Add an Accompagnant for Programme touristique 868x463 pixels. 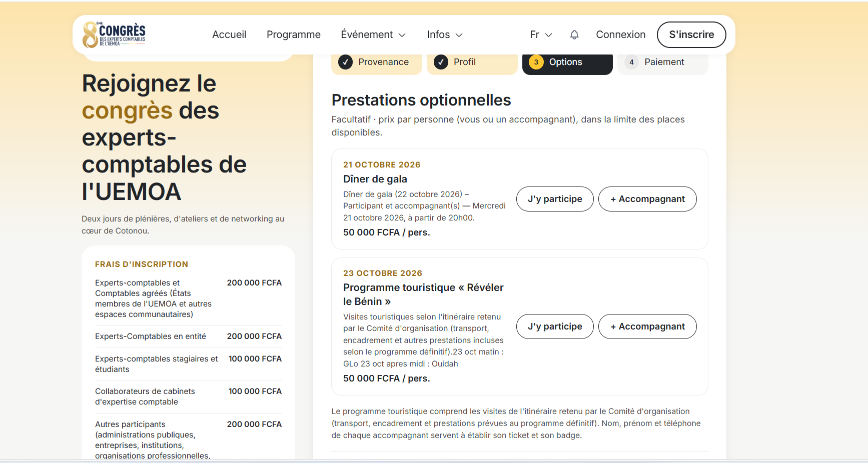pyautogui.click(x=647, y=326)
